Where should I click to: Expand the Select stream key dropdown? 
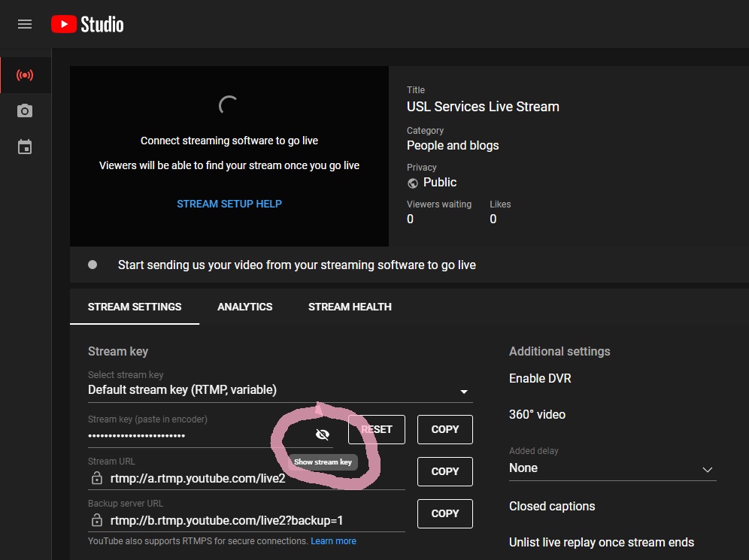[x=280, y=390]
